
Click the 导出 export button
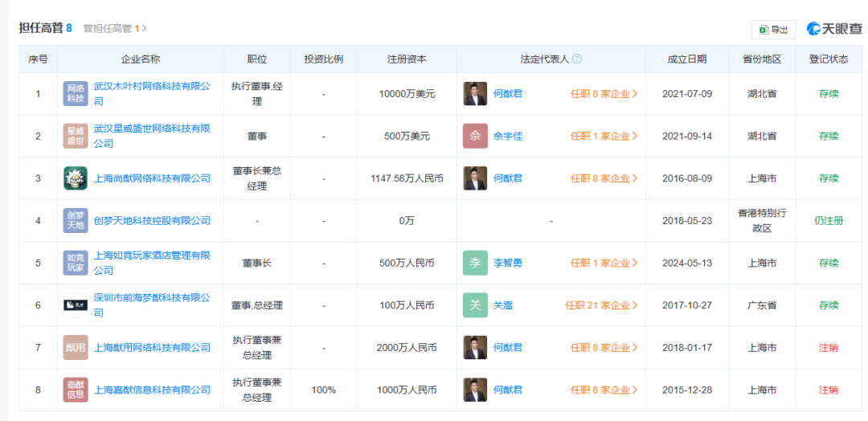[x=773, y=30]
